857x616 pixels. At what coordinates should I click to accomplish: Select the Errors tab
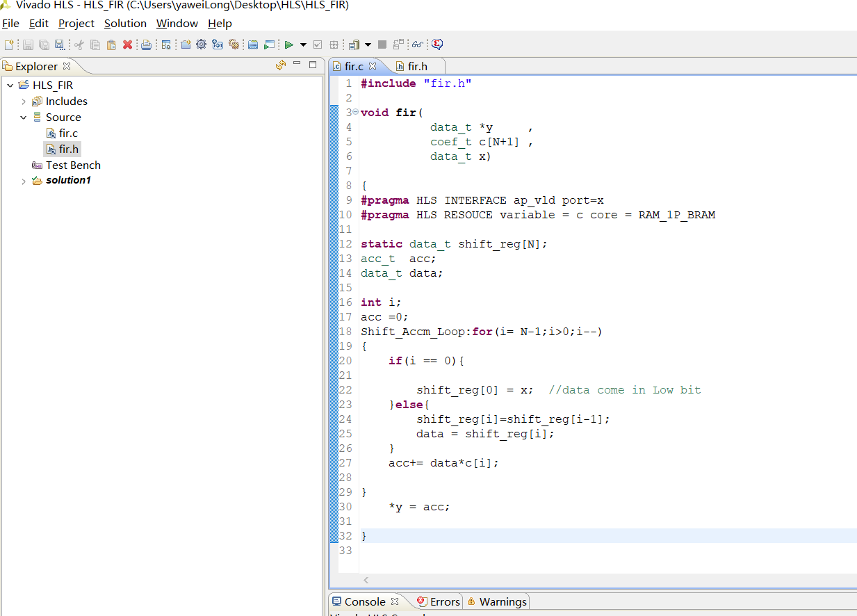445,601
